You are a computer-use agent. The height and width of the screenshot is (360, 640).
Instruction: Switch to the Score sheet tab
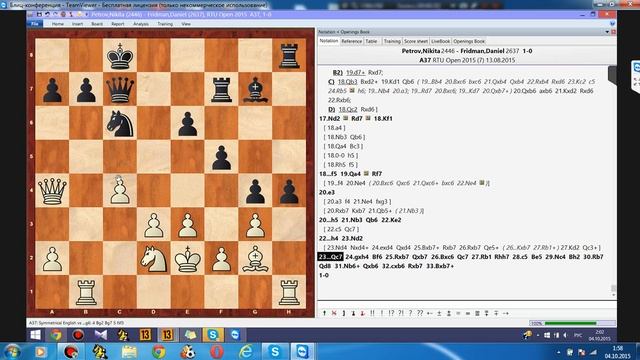pos(416,41)
